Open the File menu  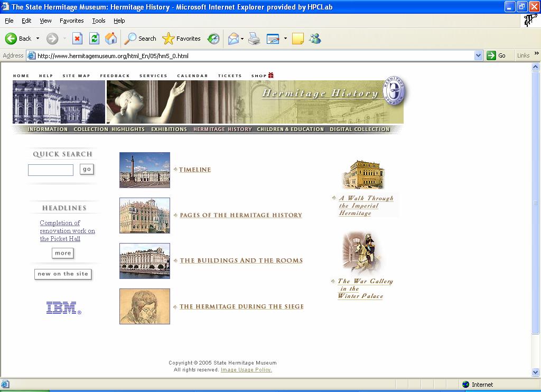[9, 21]
